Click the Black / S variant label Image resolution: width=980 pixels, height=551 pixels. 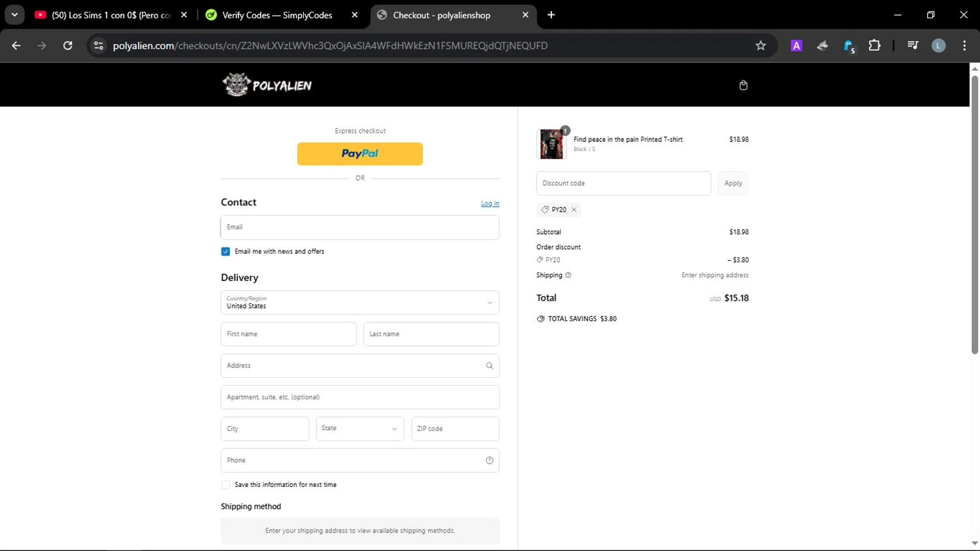(x=584, y=150)
